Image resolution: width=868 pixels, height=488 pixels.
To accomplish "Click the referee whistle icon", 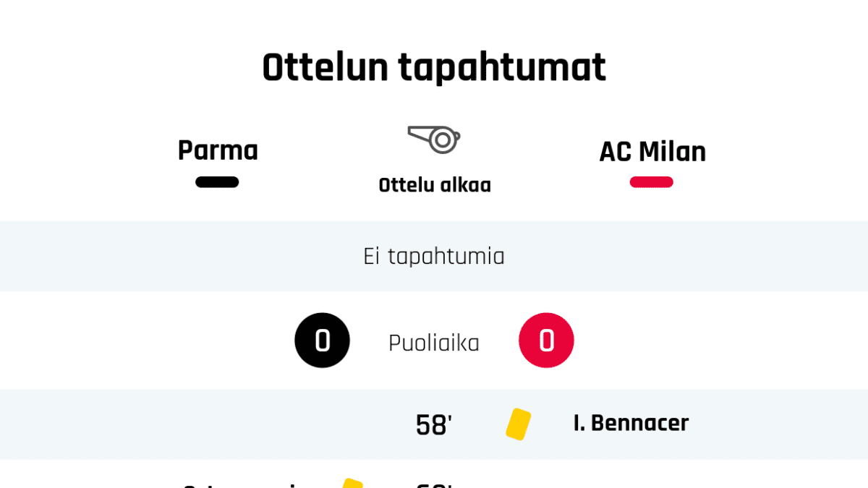I will pos(434,139).
